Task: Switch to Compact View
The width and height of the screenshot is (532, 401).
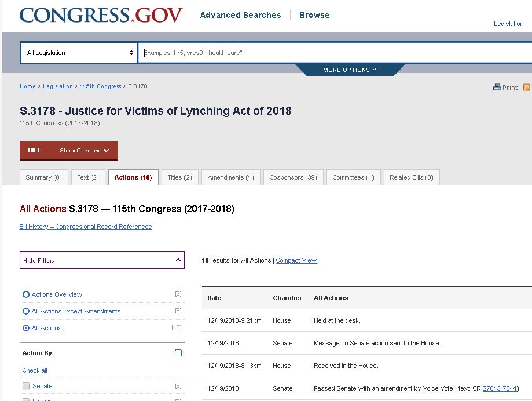Action: (296, 260)
